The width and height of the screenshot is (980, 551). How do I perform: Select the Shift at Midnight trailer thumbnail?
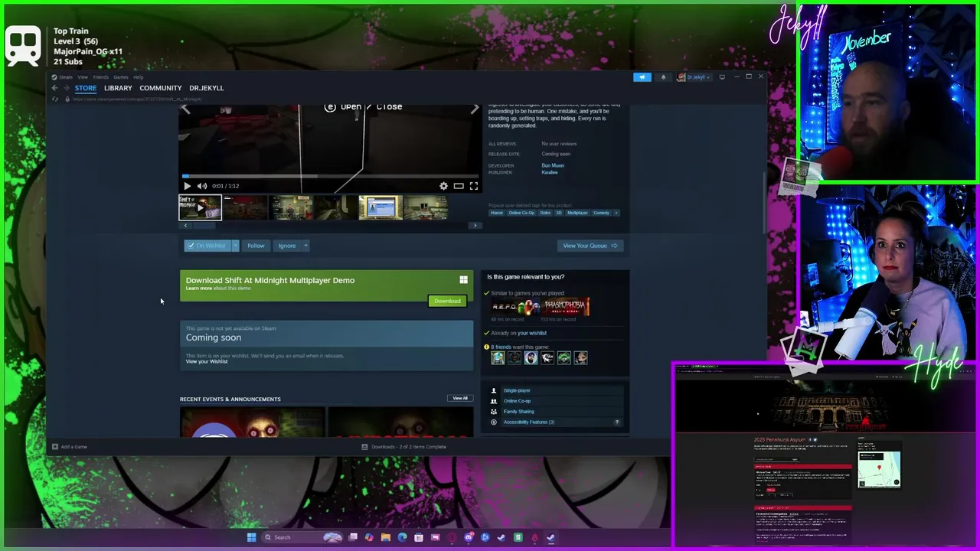point(200,207)
